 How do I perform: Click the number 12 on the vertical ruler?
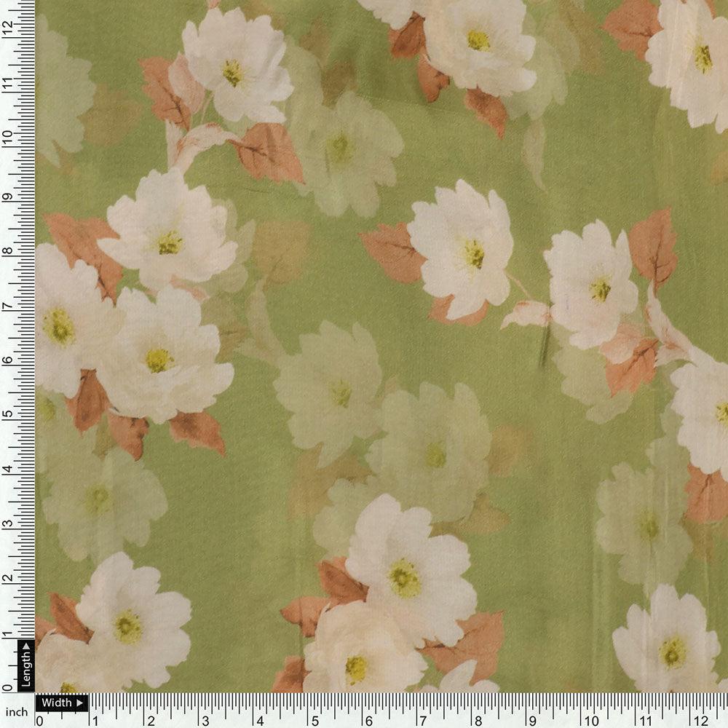click(x=8, y=26)
